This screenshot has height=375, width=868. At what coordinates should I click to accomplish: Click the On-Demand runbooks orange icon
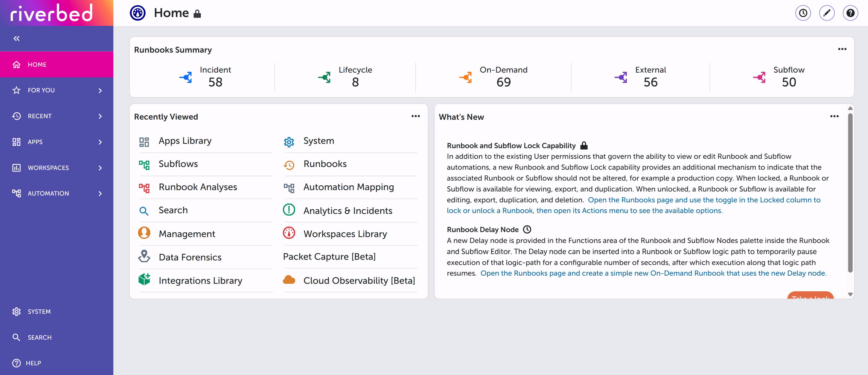(465, 77)
